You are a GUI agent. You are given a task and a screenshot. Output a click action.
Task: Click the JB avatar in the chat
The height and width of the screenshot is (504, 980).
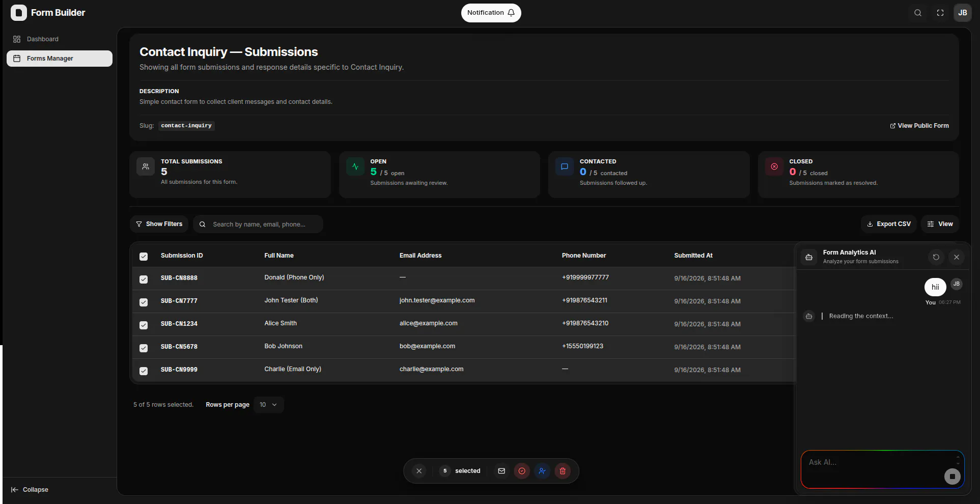957,284
